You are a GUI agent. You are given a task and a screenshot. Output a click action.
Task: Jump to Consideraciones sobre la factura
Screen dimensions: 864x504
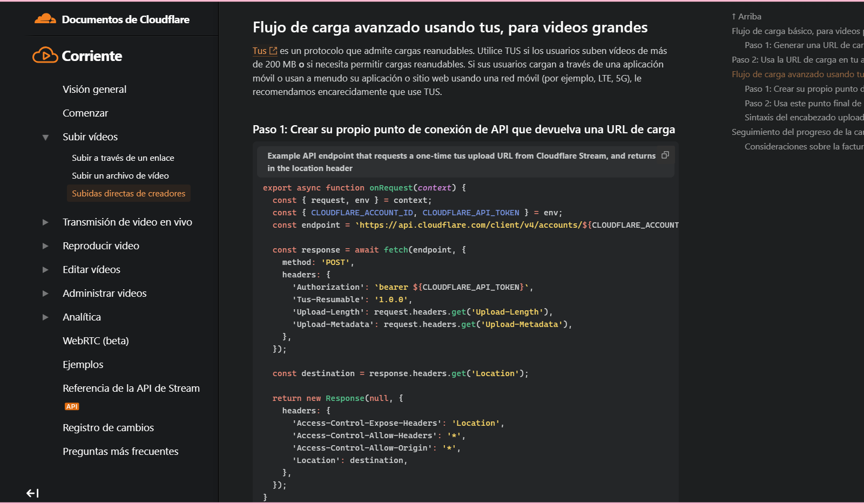click(x=804, y=147)
